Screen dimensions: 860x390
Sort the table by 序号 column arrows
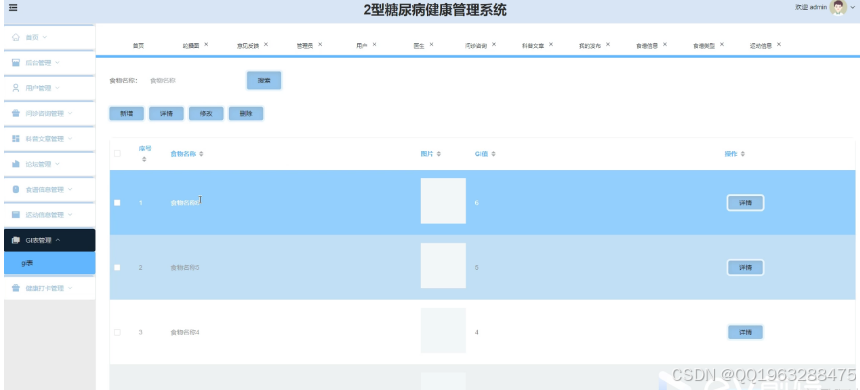point(145,160)
